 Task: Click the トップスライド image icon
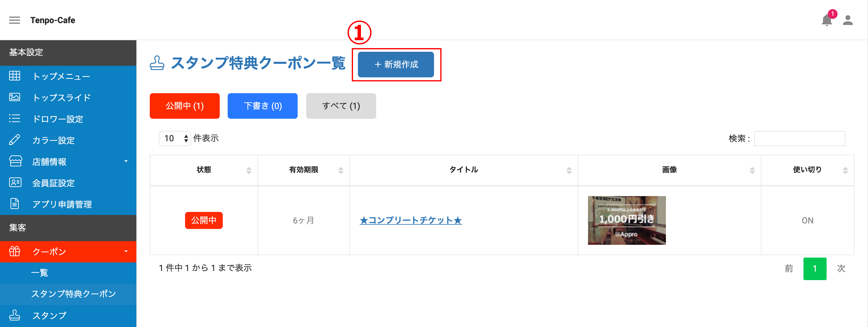(x=15, y=97)
